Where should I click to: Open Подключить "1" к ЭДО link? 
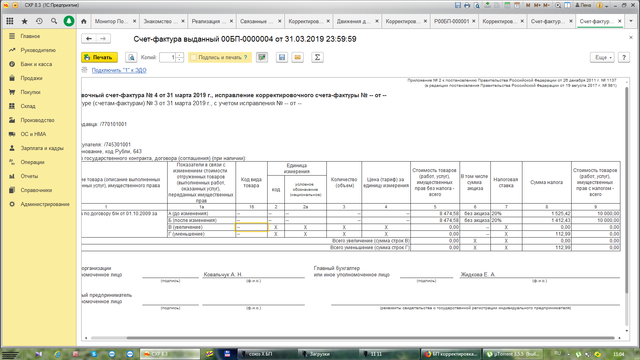pos(119,70)
